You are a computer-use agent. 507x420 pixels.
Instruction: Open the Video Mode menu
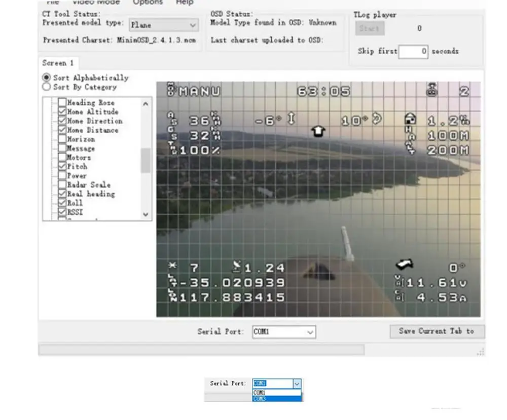pos(96,2)
